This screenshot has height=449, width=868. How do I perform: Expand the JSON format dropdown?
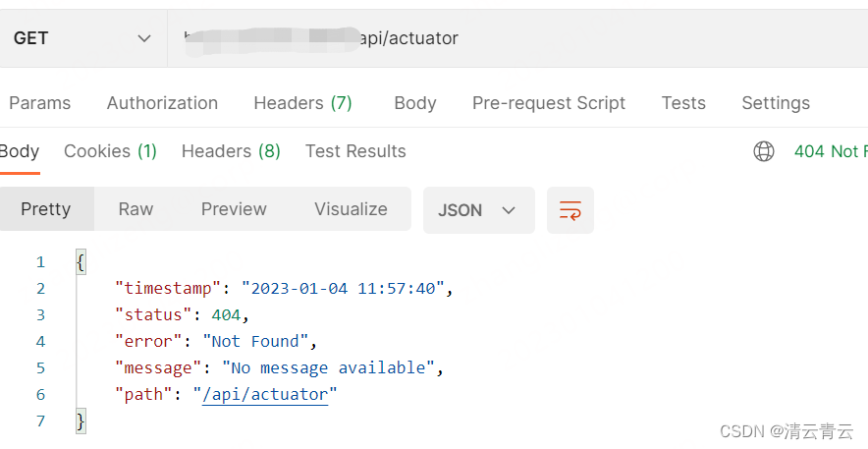[478, 210]
